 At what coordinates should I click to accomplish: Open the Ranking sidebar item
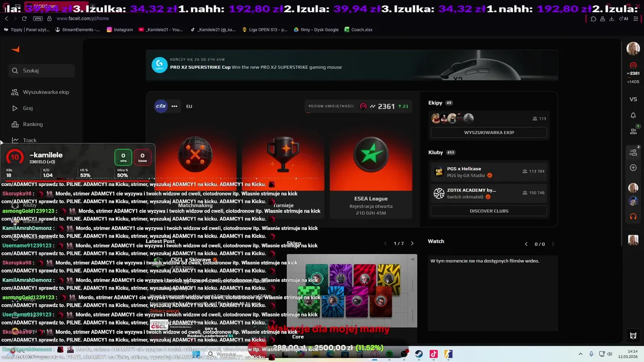28,124
